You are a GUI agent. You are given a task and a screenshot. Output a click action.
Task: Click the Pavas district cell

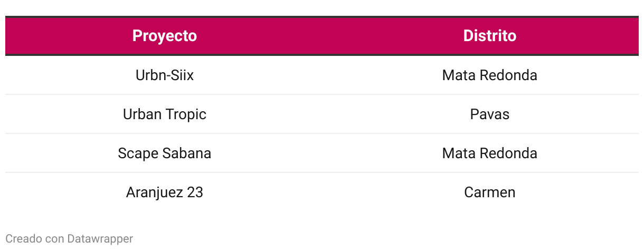489,114
